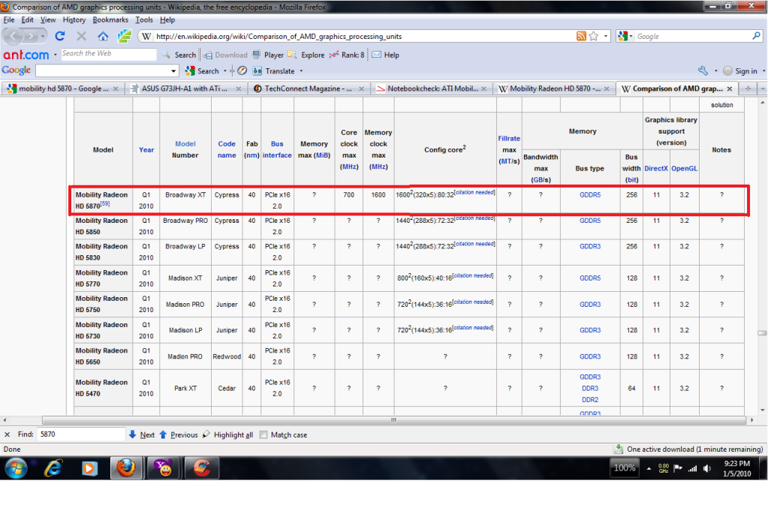Go to Home page icon

tap(103, 36)
